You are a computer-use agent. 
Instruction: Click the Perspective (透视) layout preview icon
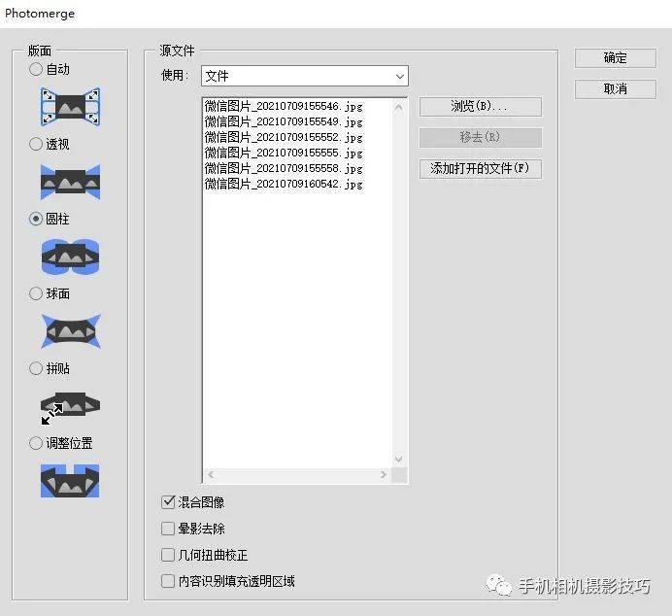71,182
